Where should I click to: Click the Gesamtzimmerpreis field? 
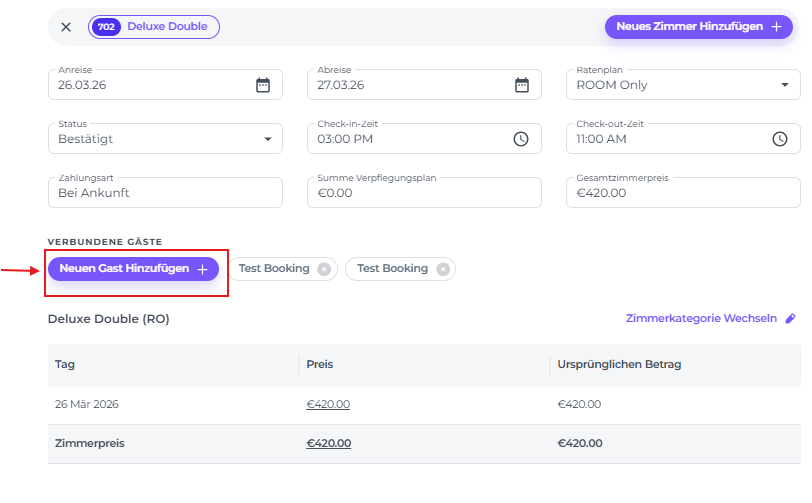point(683,193)
